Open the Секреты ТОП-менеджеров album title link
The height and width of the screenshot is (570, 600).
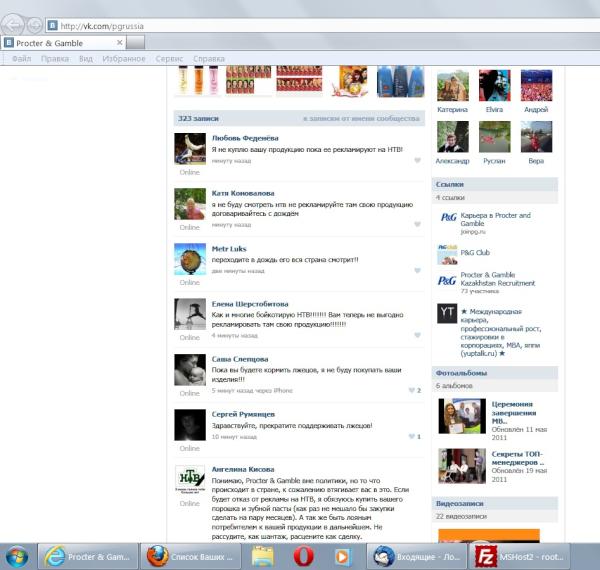(x=517, y=458)
